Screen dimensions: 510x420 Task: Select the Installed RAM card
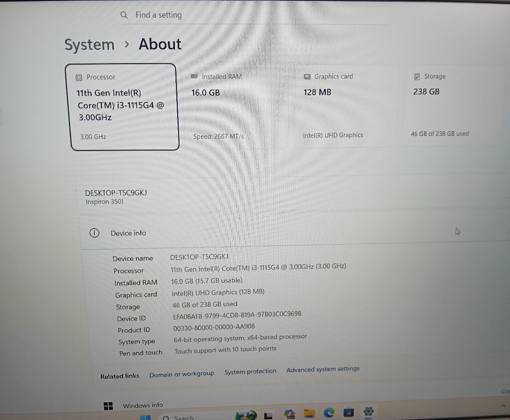pos(236,105)
